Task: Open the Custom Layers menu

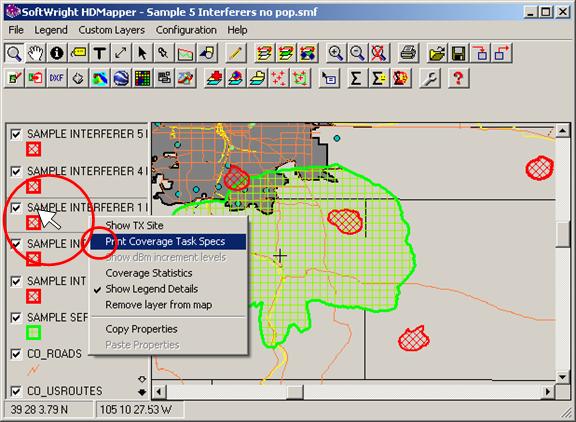Action: (112, 30)
